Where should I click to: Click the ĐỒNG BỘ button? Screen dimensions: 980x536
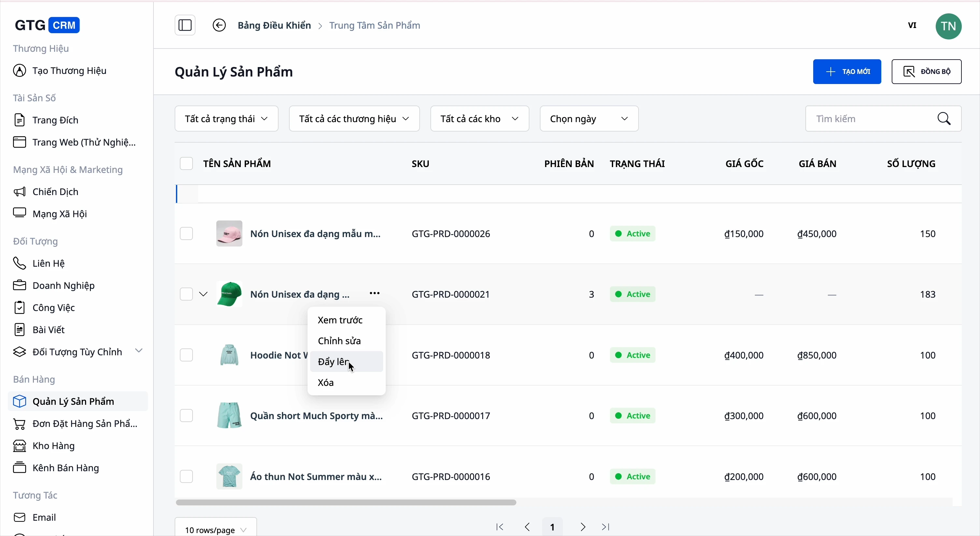(x=926, y=72)
